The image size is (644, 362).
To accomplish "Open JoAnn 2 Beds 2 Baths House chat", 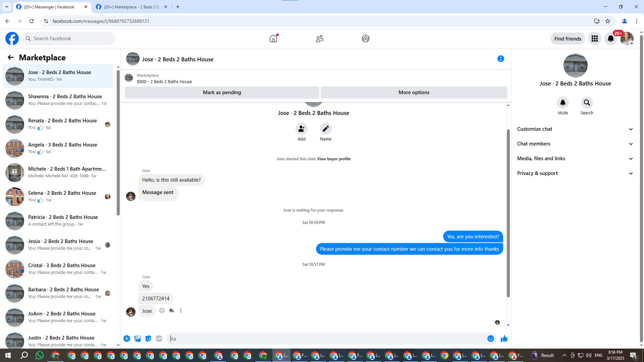I will click(x=58, y=317).
